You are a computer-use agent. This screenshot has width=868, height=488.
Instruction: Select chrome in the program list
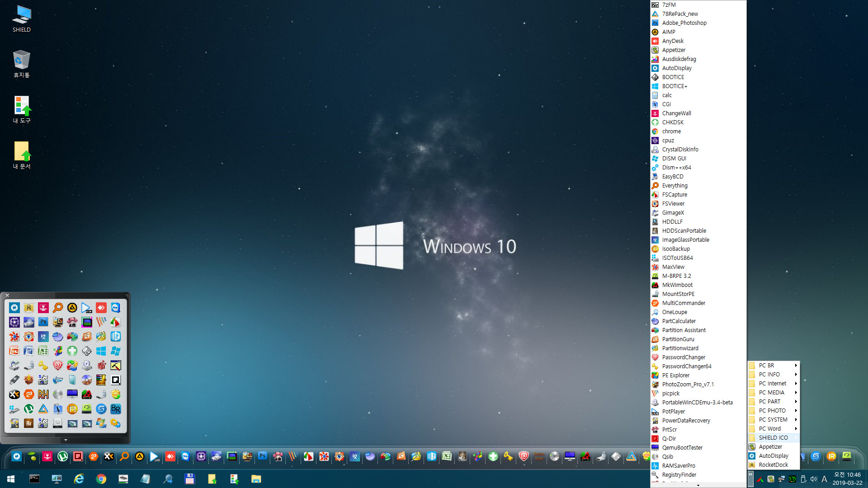pos(698,131)
